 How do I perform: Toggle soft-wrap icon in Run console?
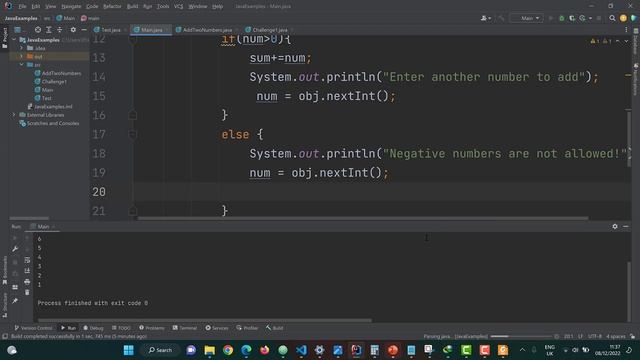coord(27,260)
